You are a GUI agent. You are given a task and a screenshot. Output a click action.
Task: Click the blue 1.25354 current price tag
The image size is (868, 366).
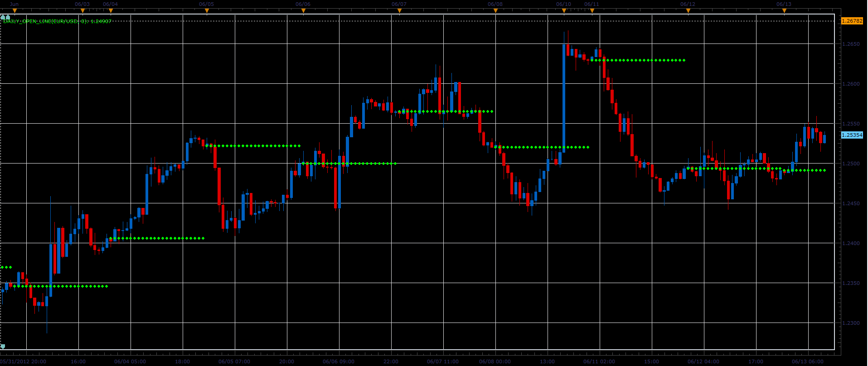pyautogui.click(x=852, y=135)
